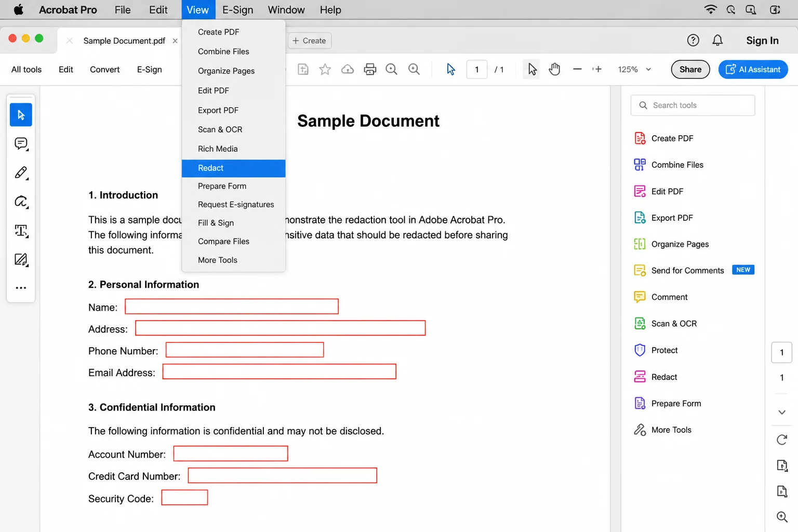
Task: Click Sign In
Action: pos(762,41)
